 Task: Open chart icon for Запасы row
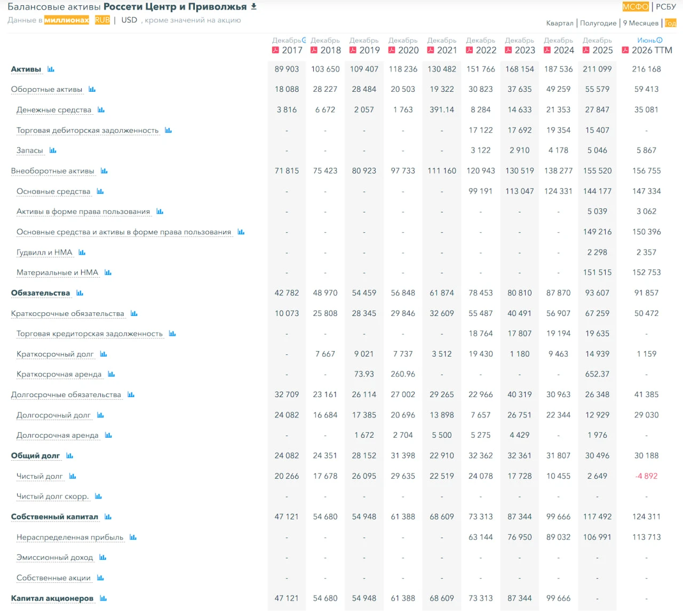click(x=53, y=151)
